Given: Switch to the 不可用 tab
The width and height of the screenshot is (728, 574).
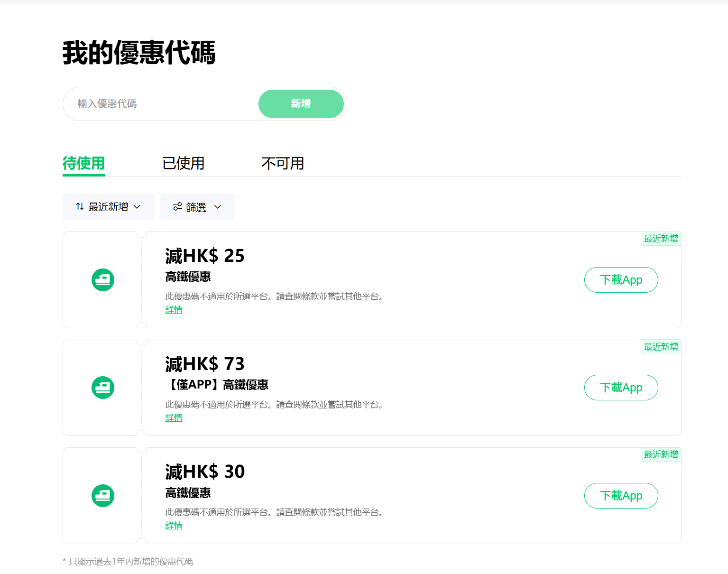Looking at the screenshot, I should click(x=283, y=164).
